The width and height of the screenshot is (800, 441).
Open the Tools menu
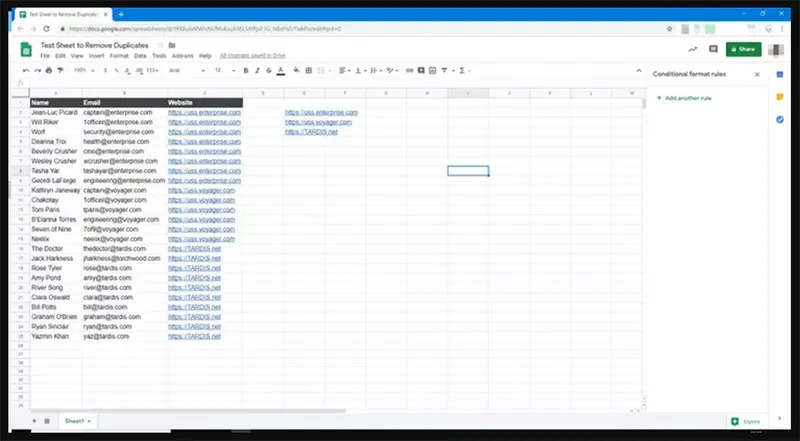tap(159, 56)
